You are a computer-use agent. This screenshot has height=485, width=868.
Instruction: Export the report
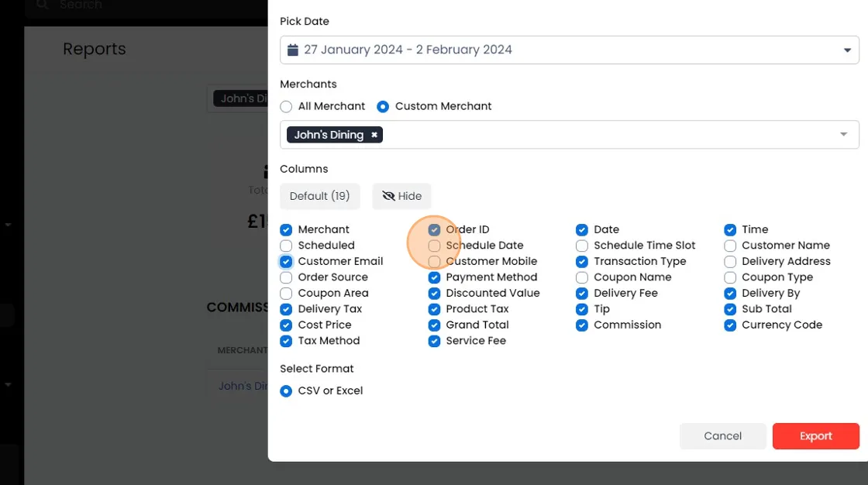[x=816, y=435]
